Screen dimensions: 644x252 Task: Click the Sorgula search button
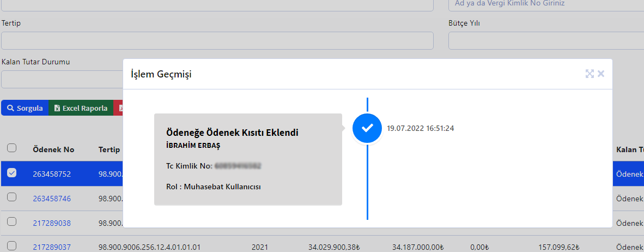(x=25, y=108)
